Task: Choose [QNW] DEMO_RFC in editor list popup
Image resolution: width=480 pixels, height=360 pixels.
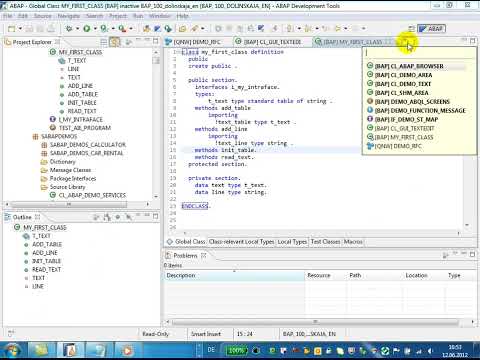Action: tap(394, 146)
